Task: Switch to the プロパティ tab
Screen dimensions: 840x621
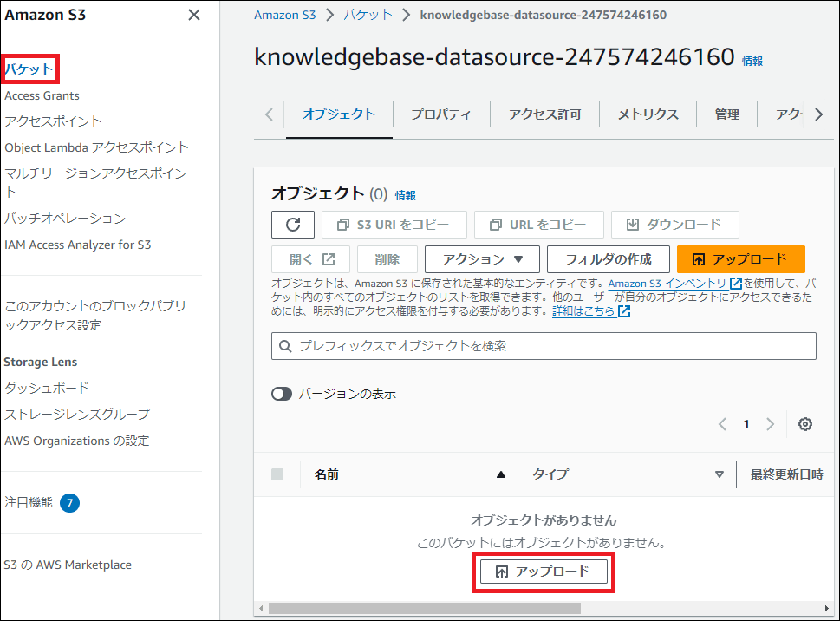Action: point(440,114)
